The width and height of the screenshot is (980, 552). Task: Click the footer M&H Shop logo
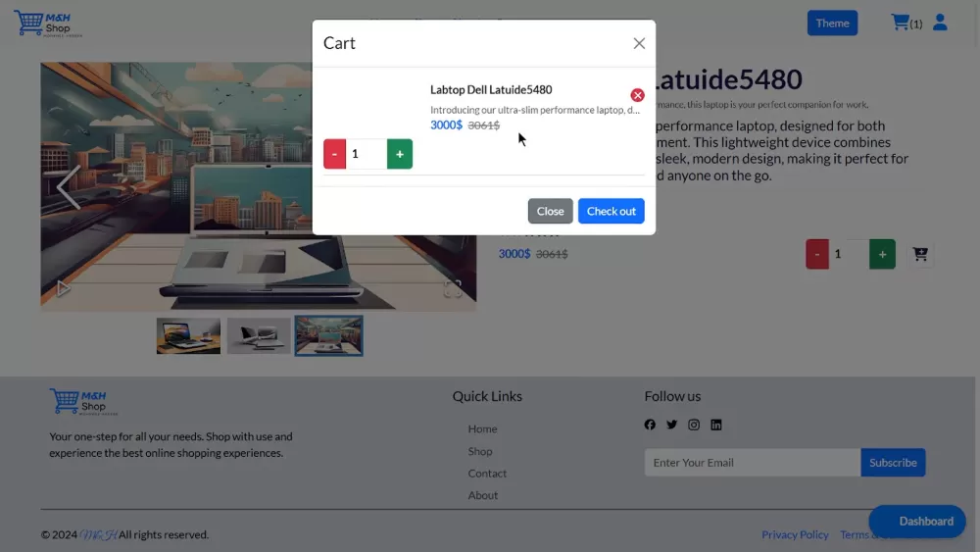83,402
